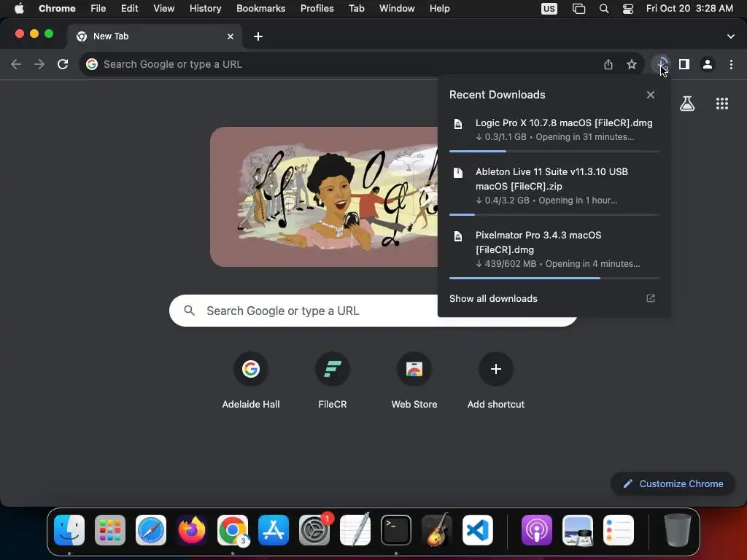Image resolution: width=747 pixels, height=560 pixels.
Task: Open the Apple menu
Action: [19, 9]
